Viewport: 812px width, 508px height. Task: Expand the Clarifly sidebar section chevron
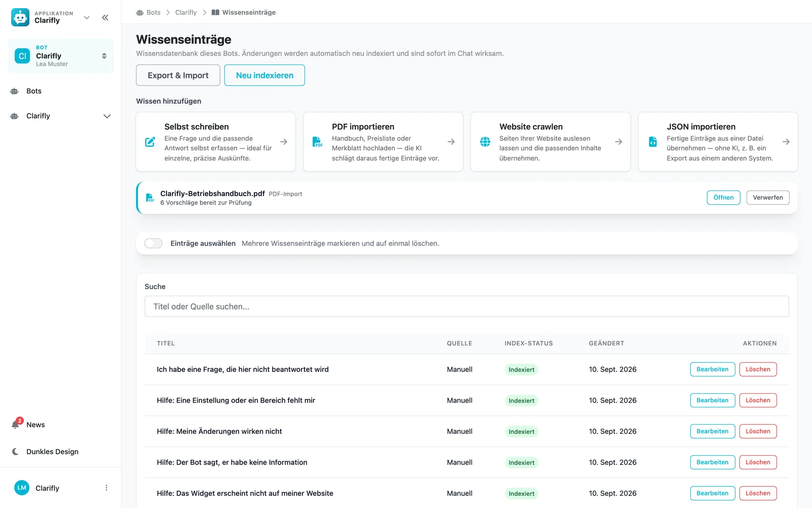pos(107,116)
